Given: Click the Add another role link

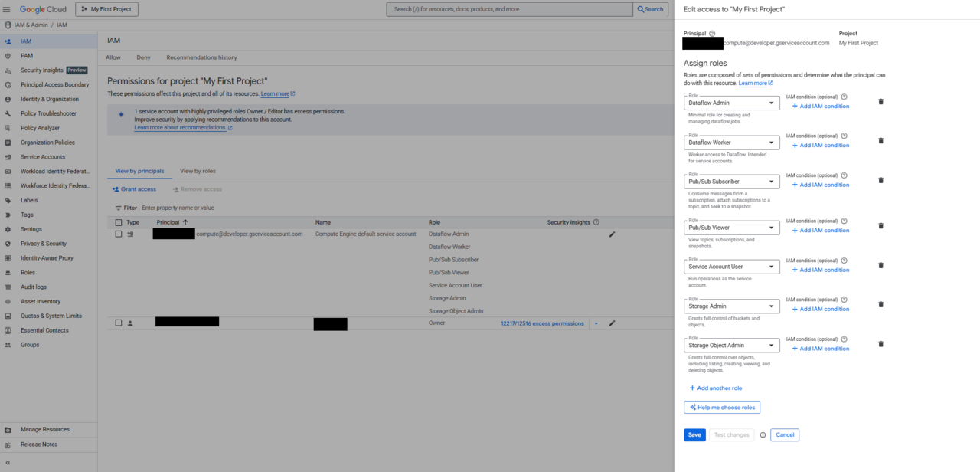Looking at the screenshot, I should (x=715, y=388).
